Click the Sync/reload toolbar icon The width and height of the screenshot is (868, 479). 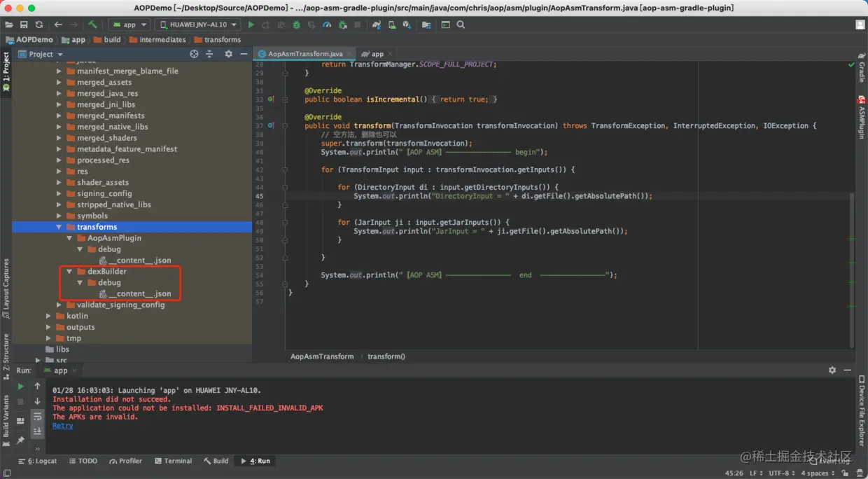(x=38, y=25)
